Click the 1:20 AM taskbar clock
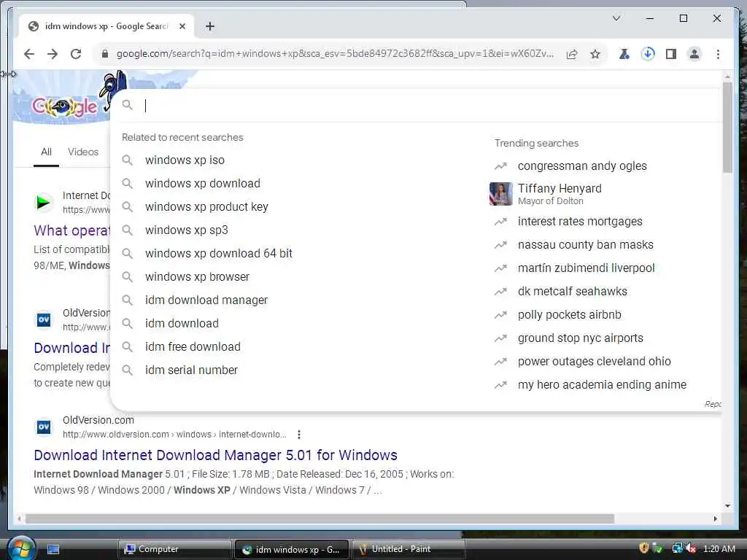 (x=719, y=548)
